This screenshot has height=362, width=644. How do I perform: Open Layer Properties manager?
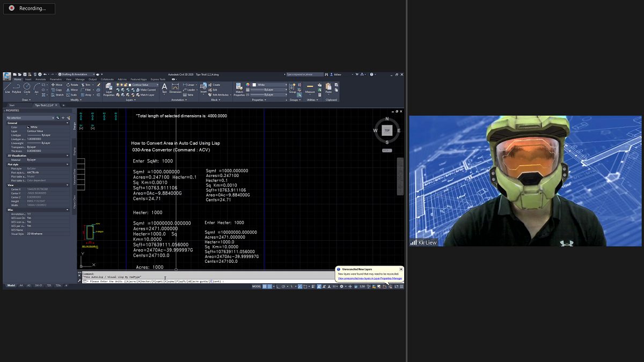109,89
